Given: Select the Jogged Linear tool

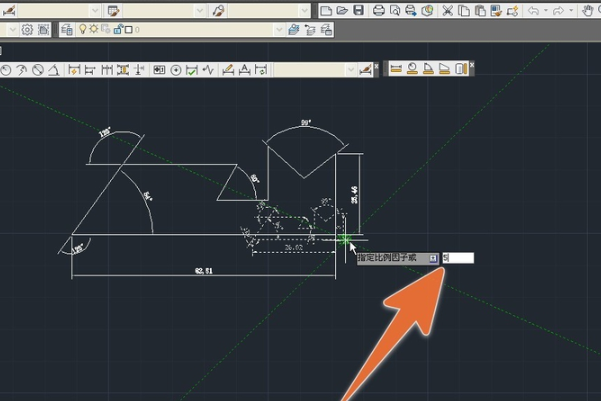Looking at the screenshot, I should tap(208, 70).
